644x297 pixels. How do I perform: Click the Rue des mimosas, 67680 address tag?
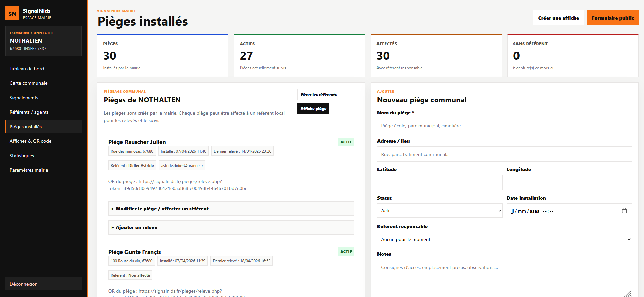132,151
